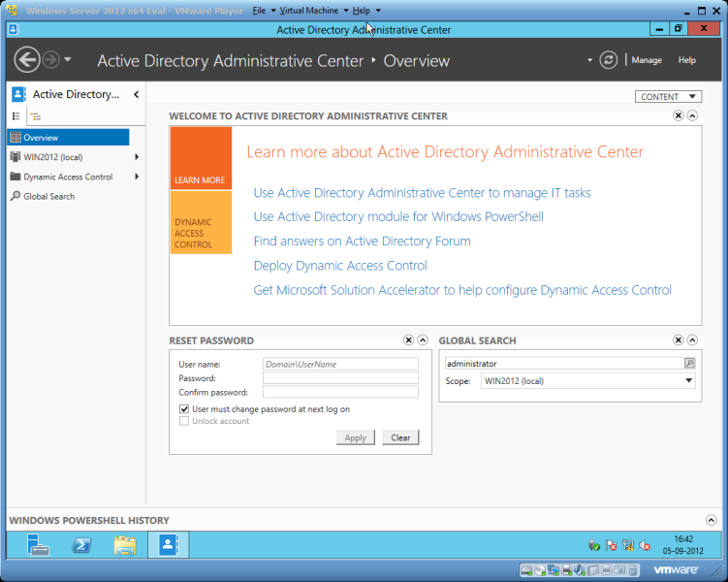This screenshot has width=728, height=582.
Task: Expand the WIN2012 (local) node
Action: pos(137,157)
